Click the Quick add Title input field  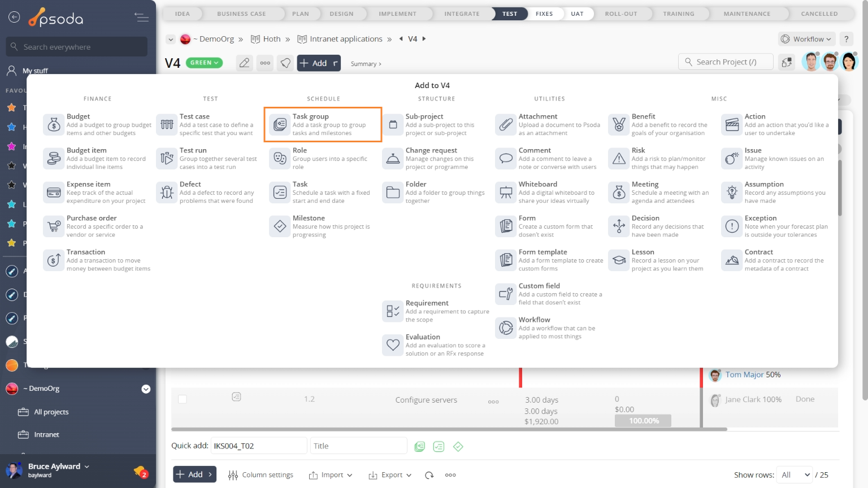pos(358,446)
